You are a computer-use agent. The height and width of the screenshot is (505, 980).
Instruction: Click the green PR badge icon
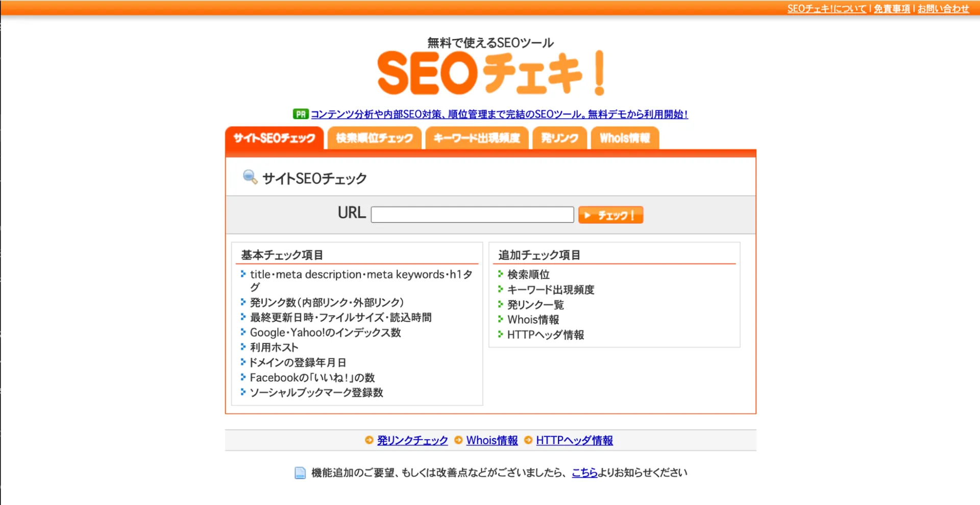[x=301, y=114]
